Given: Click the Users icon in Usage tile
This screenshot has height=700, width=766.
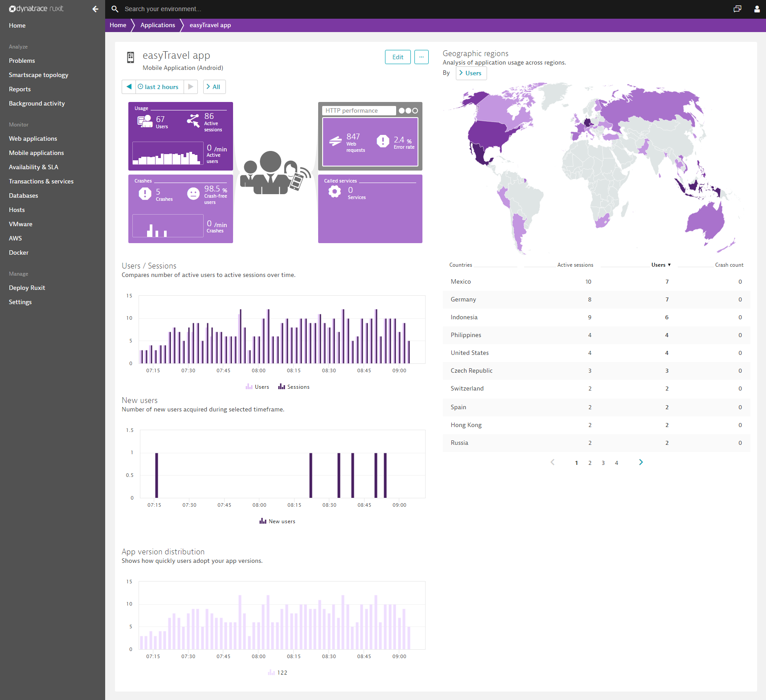Looking at the screenshot, I should click(145, 121).
